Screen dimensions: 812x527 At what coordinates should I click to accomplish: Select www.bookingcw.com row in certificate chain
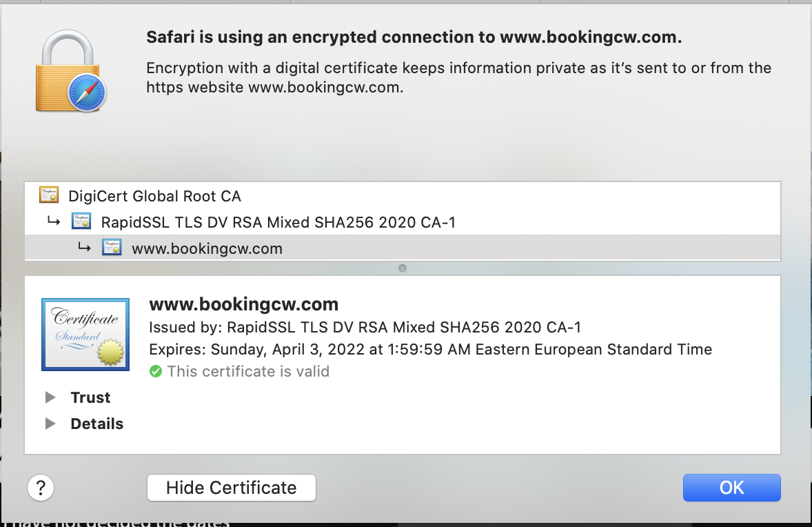(403, 248)
